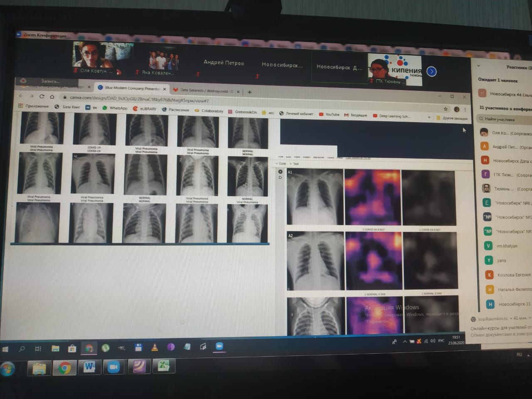Show hidden tray icons chevron
Image resolution: width=532 pixels, height=399 pixels.
point(405,342)
